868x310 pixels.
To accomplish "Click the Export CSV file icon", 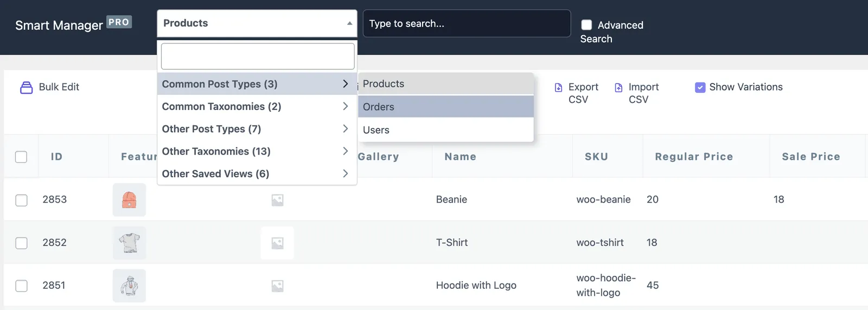I will [559, 87].
